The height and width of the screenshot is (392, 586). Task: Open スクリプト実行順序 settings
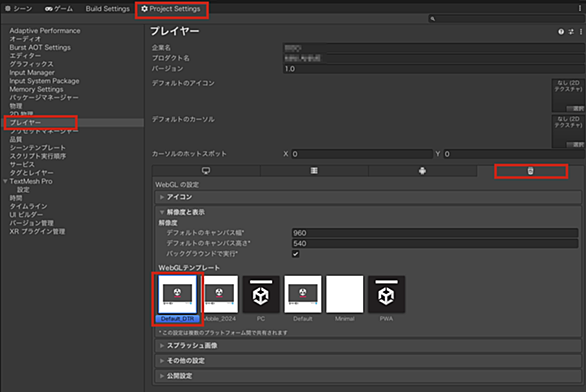click(38, 156)
